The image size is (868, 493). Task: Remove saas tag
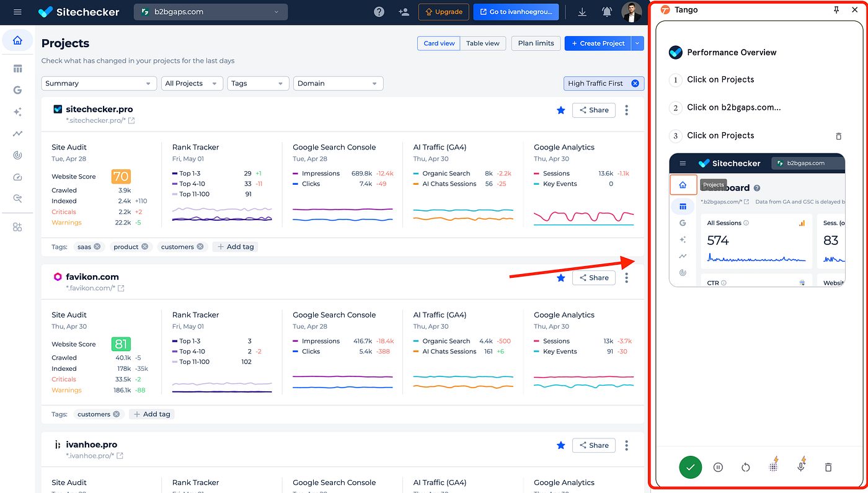pos(97,246)
